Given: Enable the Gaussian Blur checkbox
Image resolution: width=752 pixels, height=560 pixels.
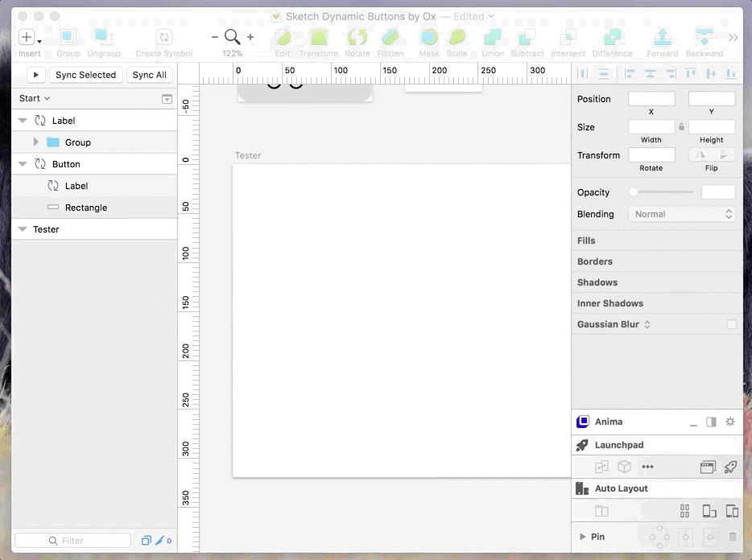Looking at the screenshot, I should [731, 324].
